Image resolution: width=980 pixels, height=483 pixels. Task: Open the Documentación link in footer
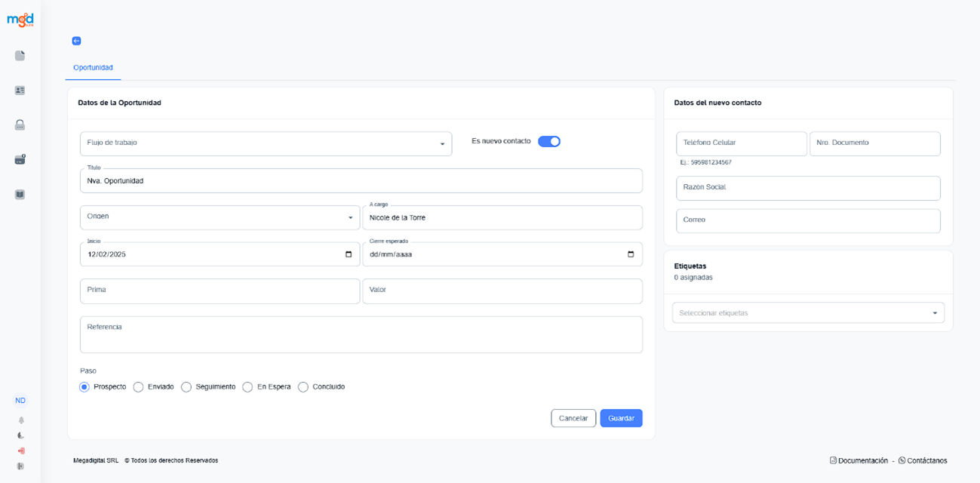tap(859, 460)
